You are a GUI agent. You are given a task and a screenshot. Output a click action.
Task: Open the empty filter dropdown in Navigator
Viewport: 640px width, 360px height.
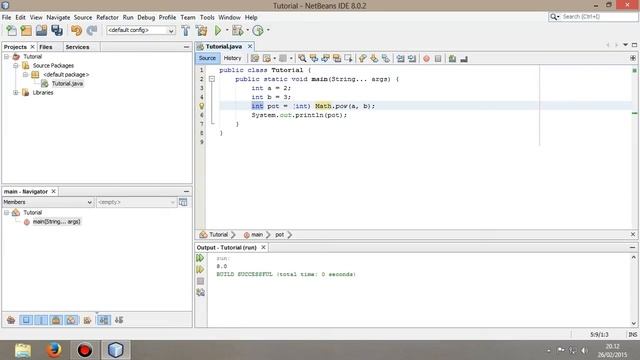pyautogui.click(x=136, y=202)
